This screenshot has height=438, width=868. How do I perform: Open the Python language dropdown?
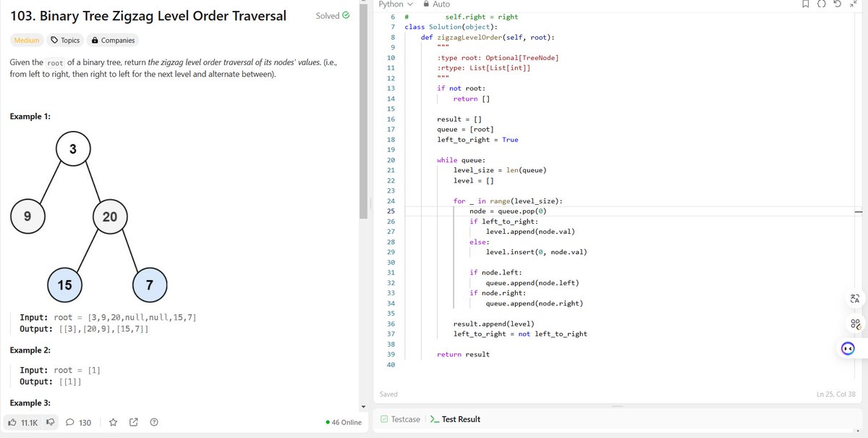pos(395,4)
